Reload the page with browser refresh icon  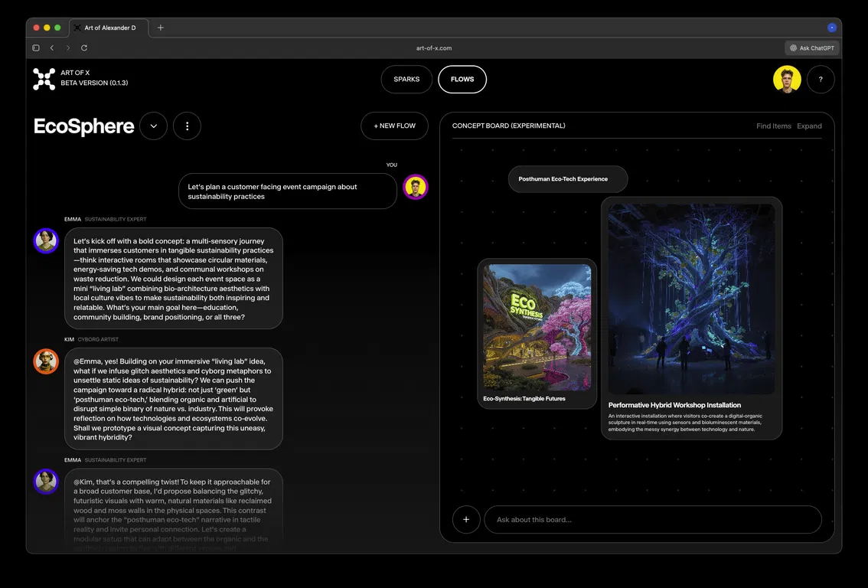coord(84,48)
